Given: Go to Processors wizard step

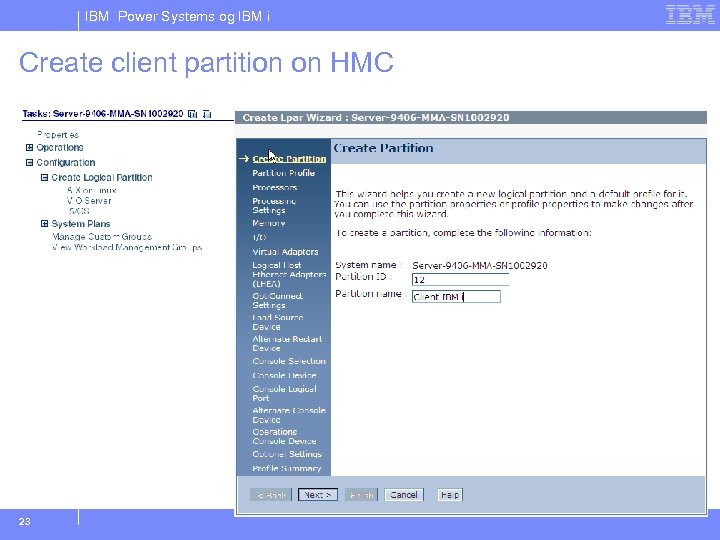Looking at the screenshot, I should click(x=275, y=187).
